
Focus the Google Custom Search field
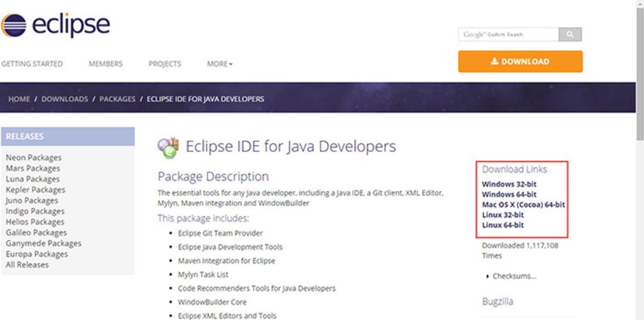coord(509,35)
